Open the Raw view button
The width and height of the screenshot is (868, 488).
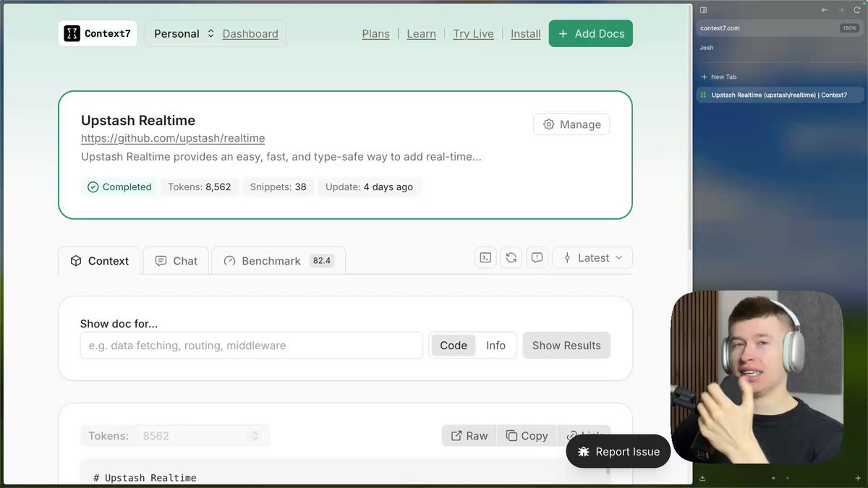(x=469, y=436)
